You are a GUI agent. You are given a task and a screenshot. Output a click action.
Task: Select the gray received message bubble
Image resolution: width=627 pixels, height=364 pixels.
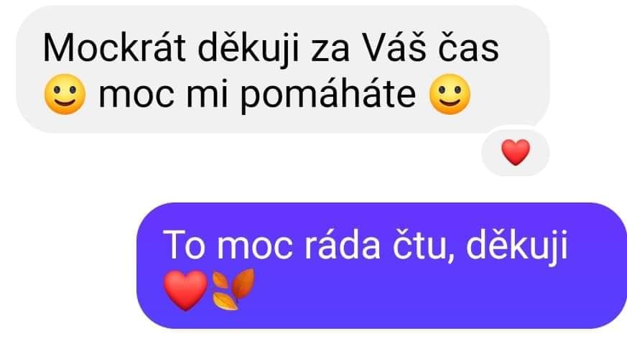pos(283,69)
